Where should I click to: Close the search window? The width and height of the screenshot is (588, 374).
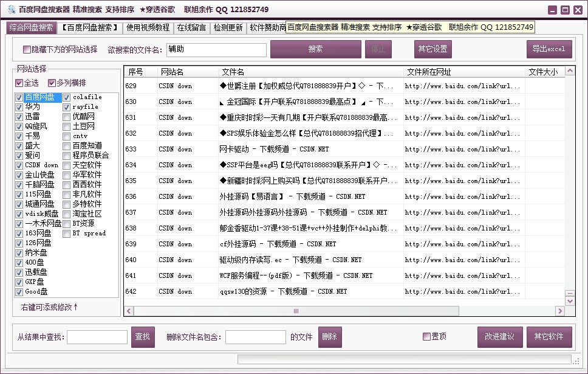coord(578,10)
